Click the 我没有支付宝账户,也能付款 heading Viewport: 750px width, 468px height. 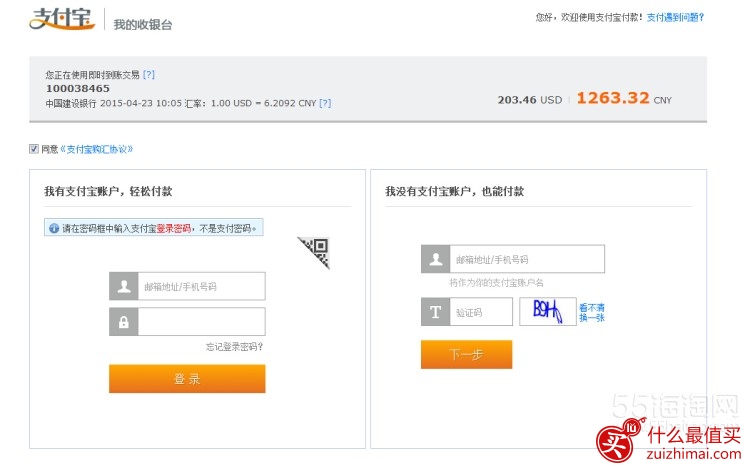454,191
